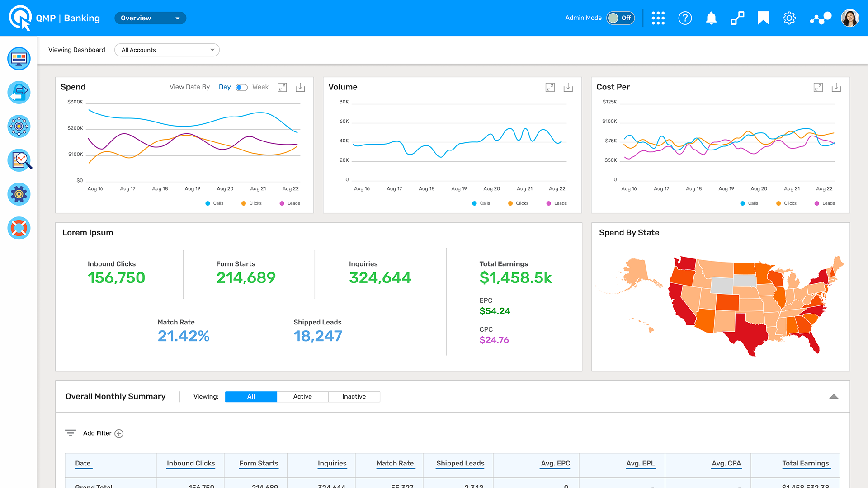Click the bookmark icon in header
The height and width of the screenshot is (488, 868).
(x=763, y=18)
